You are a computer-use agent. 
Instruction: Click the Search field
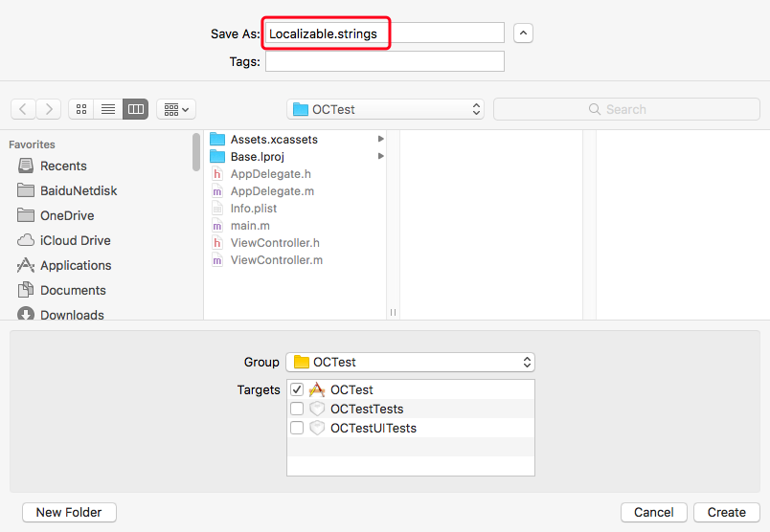[626, 109]
